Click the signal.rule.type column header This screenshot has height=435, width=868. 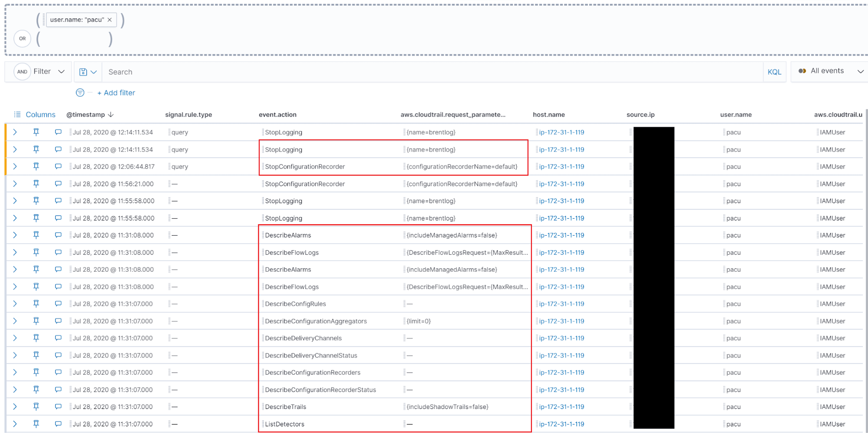point(188,115)
